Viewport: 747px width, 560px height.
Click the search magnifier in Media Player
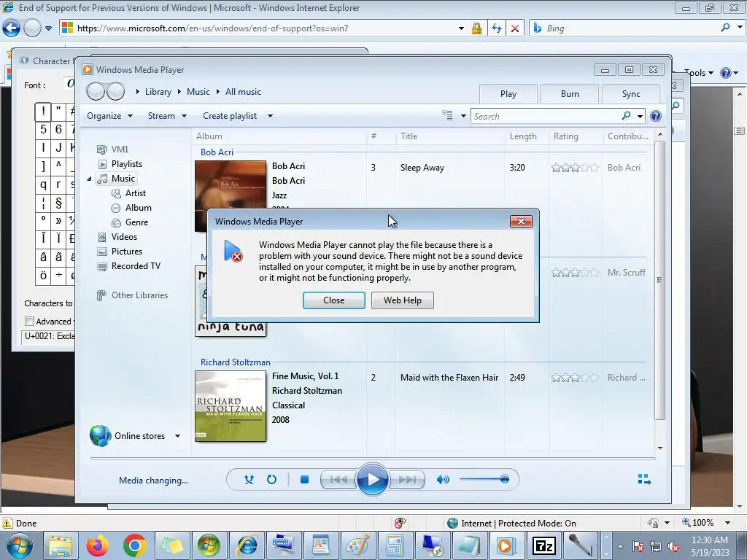626,116
